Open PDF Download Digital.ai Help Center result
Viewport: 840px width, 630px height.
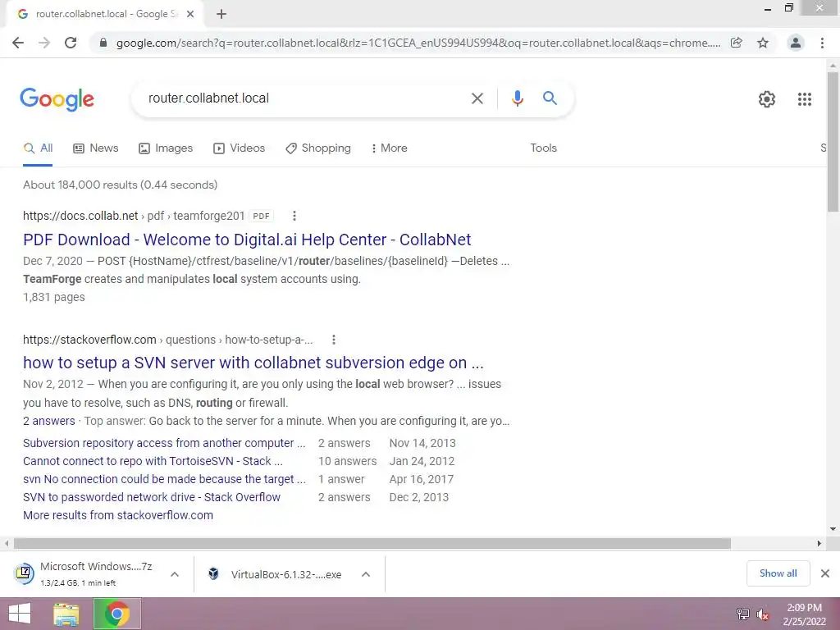247,240
